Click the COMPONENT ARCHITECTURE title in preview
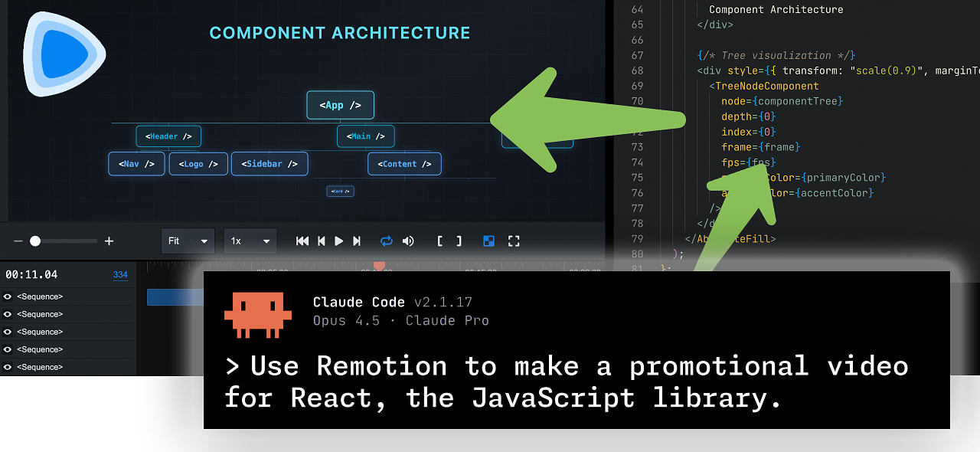The height and width of the screenshot is (452, 980). (x=340, y=33)
